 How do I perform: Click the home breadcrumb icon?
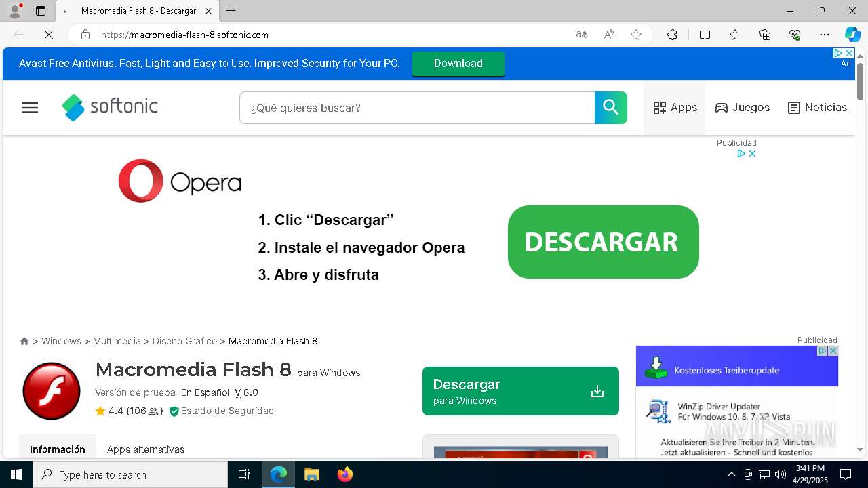(24, 341)
